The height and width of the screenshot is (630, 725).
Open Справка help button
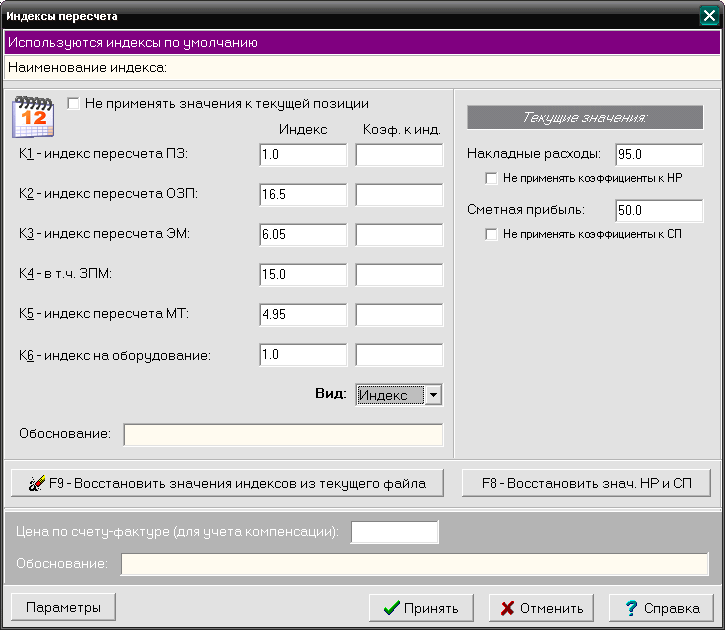(660, 607)
